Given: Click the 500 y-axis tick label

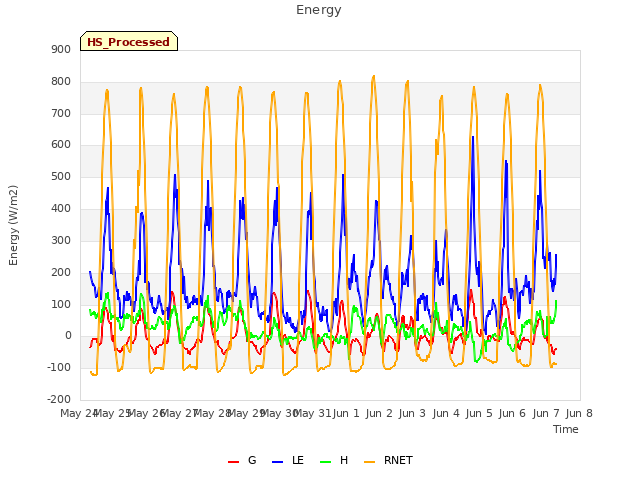Looking at the screenshot, I should click(x=61, y=177).
